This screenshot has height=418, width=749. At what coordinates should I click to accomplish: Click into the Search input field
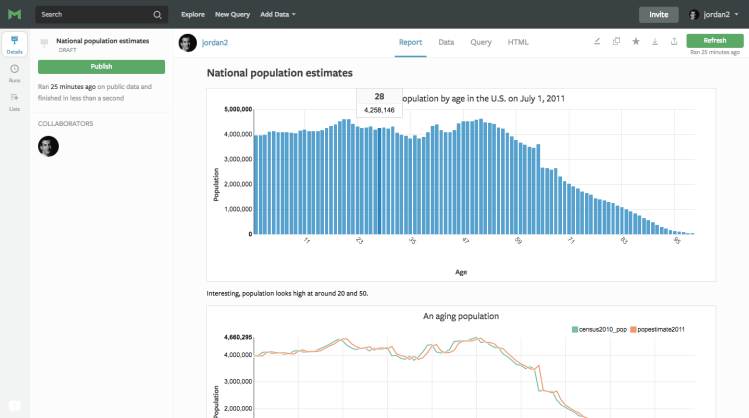[96, 15]
